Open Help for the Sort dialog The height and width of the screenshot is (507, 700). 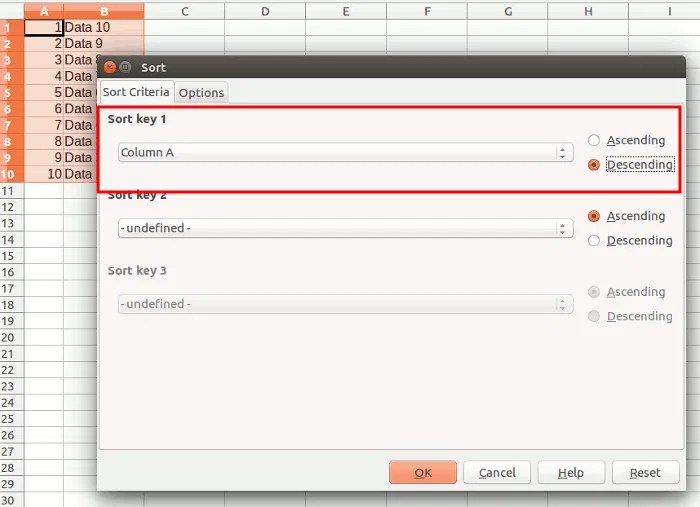tap(571, 473)
